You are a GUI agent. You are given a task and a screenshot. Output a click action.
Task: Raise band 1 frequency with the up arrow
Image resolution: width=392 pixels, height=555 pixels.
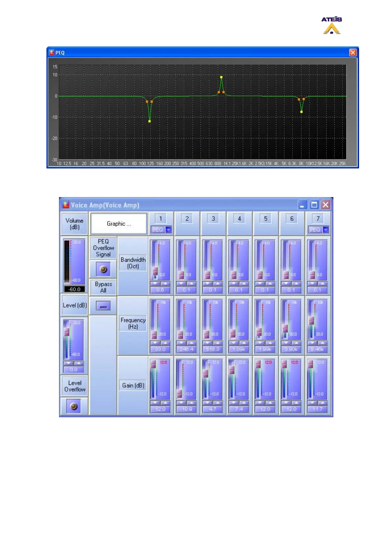point(165,343)
